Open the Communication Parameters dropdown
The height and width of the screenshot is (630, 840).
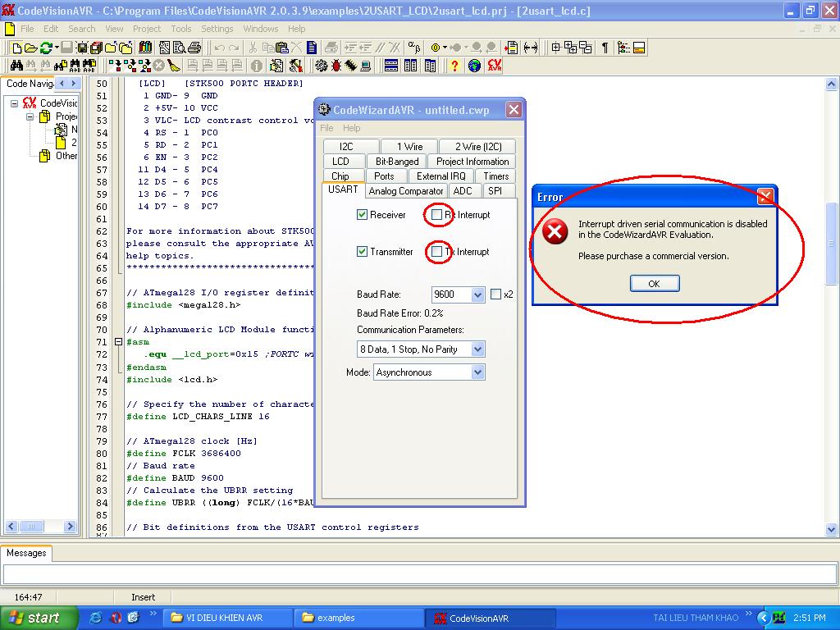[477, 349]
